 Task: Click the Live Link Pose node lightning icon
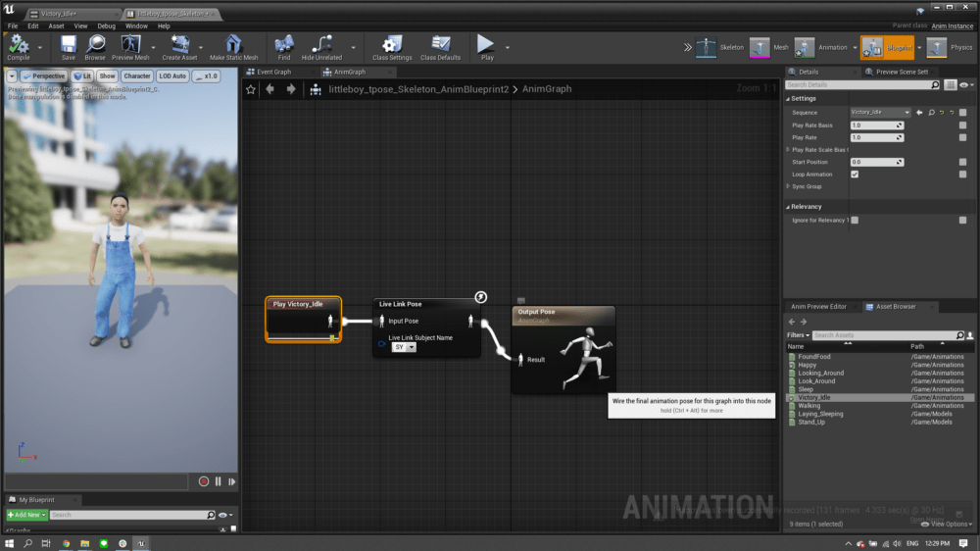click(480, 297)
